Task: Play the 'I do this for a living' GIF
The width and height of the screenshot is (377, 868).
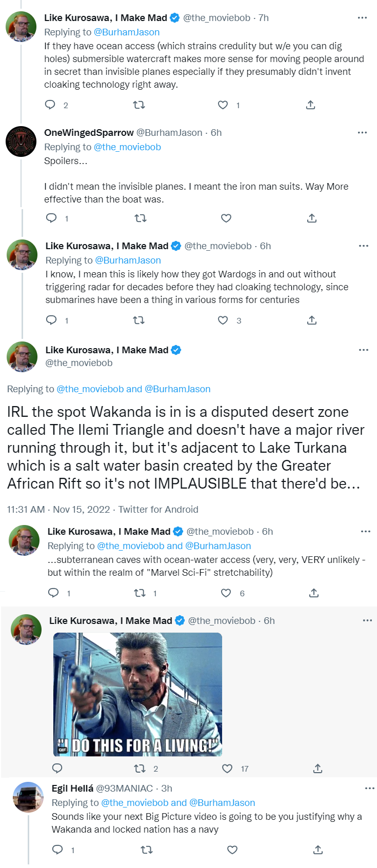Action: 137,694
